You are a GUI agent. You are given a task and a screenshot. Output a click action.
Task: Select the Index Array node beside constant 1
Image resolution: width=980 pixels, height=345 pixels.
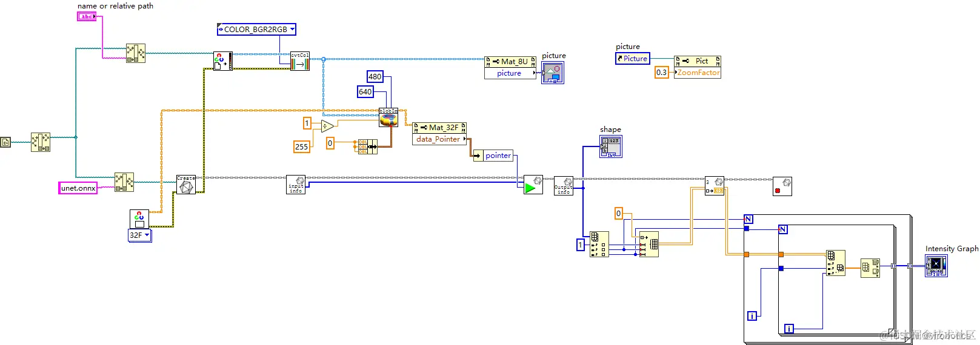tap(599, 245)
